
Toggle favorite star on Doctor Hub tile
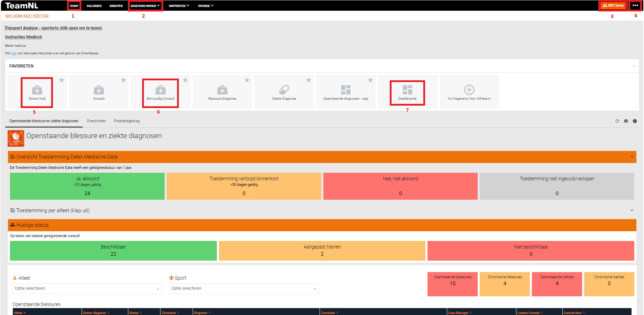point(62,80)
